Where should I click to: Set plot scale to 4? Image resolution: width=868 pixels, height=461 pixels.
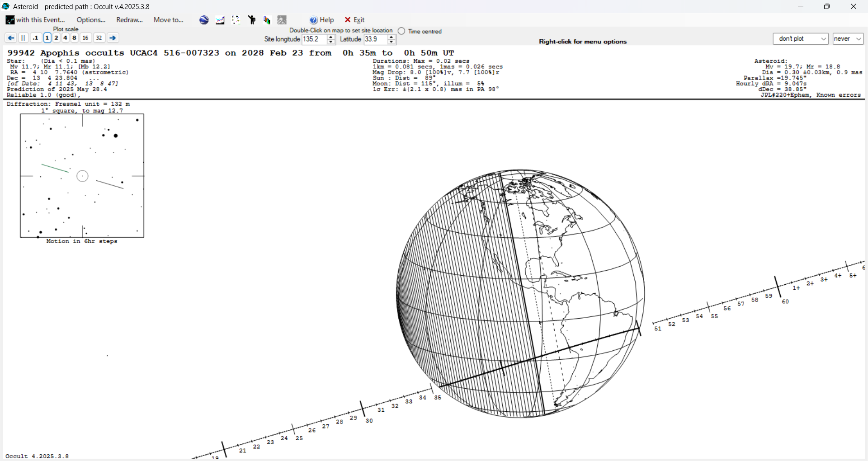pyautogui.click(x=65, y=38)
